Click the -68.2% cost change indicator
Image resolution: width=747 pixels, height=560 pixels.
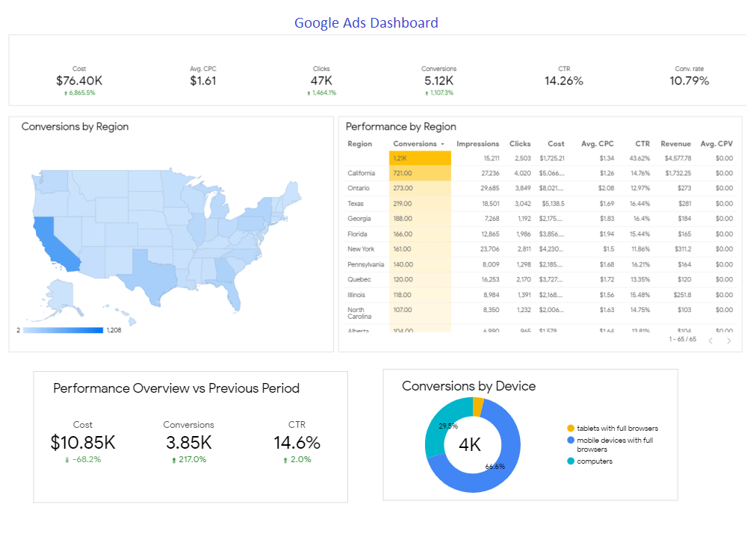click(x=83, y=459)
